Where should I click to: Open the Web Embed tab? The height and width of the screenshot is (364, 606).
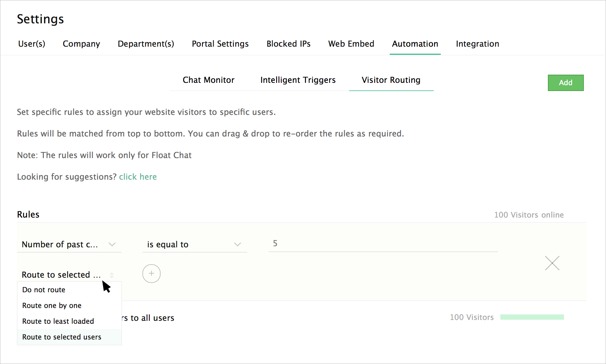click(351, 44)
